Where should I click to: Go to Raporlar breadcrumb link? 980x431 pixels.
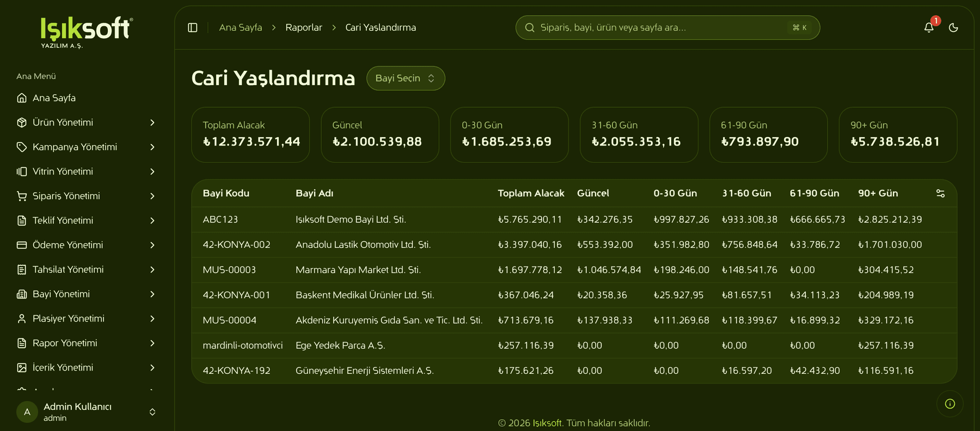tap(304, 28)
